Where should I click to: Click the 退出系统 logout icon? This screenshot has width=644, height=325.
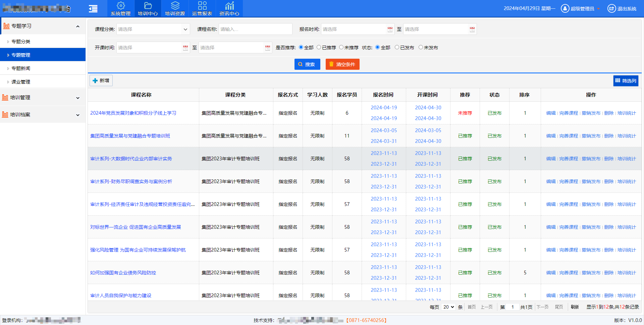click(612, 8)
